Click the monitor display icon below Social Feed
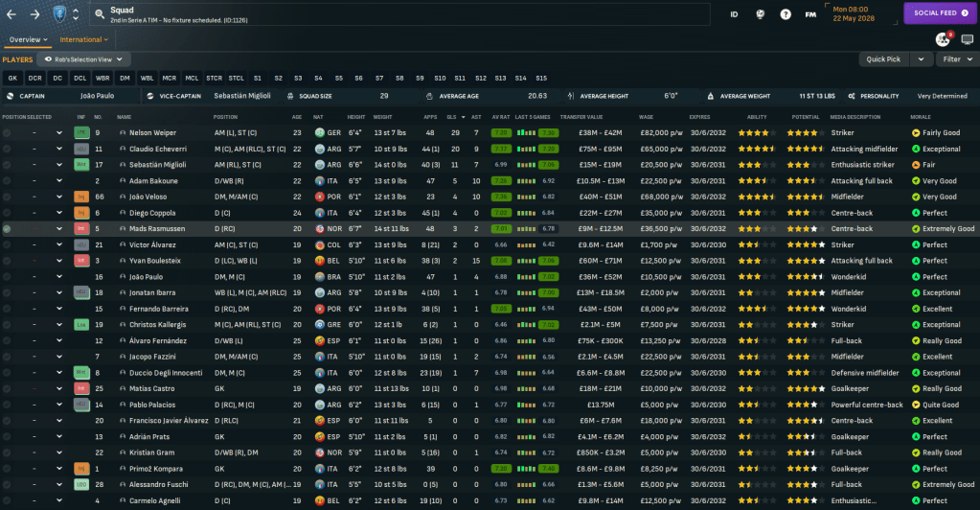This screenshot has width=980, height=510. coord(967,39)
